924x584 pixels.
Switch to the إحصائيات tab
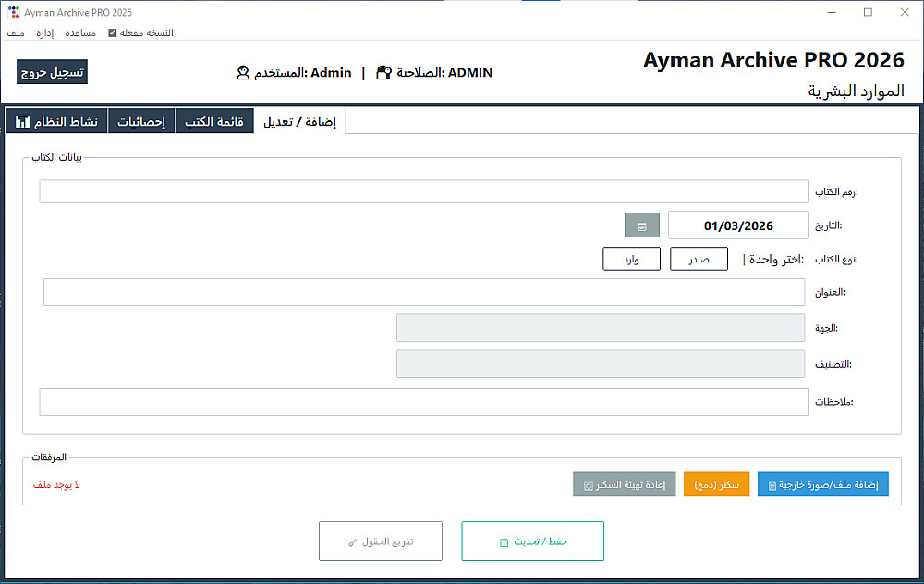click(x=141, y=121)
